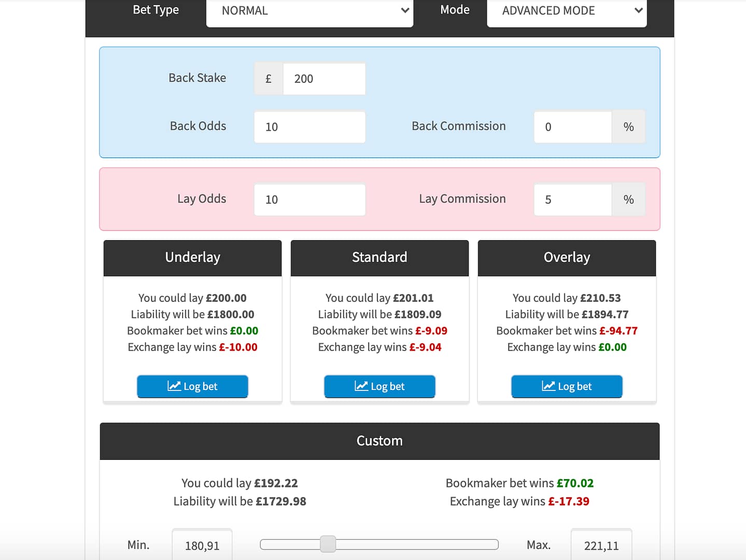Screen dimensions: 746x560
Task: Click the Custom lay stake slider handle
Action: point(328,544)
